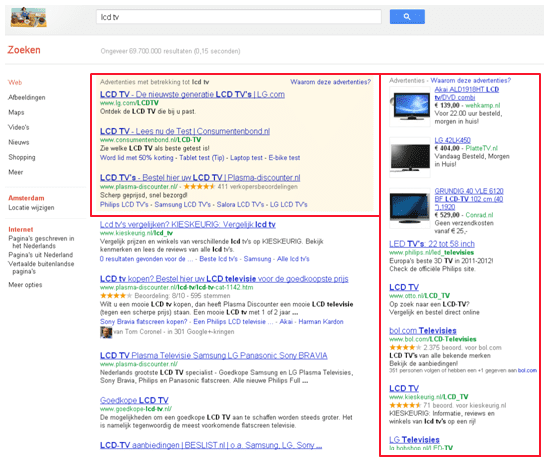The height and width of the screenshot is (462, 545).
Task: Click the Akai LCD TV product image
Action: pos(410,106)
